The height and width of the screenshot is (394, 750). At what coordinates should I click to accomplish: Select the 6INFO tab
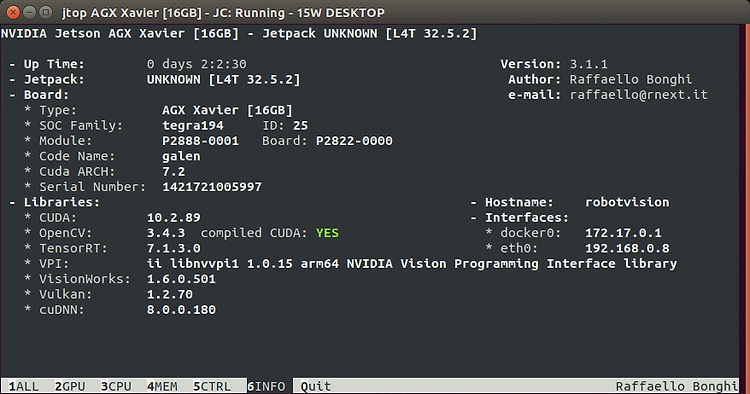point(266,386)
